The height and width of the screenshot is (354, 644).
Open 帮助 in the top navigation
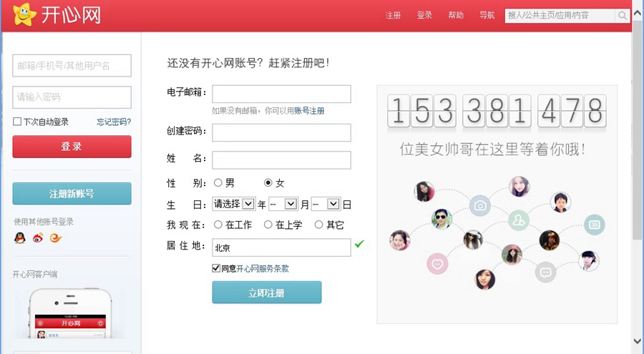pyautogui.click(x=456, y=16)
